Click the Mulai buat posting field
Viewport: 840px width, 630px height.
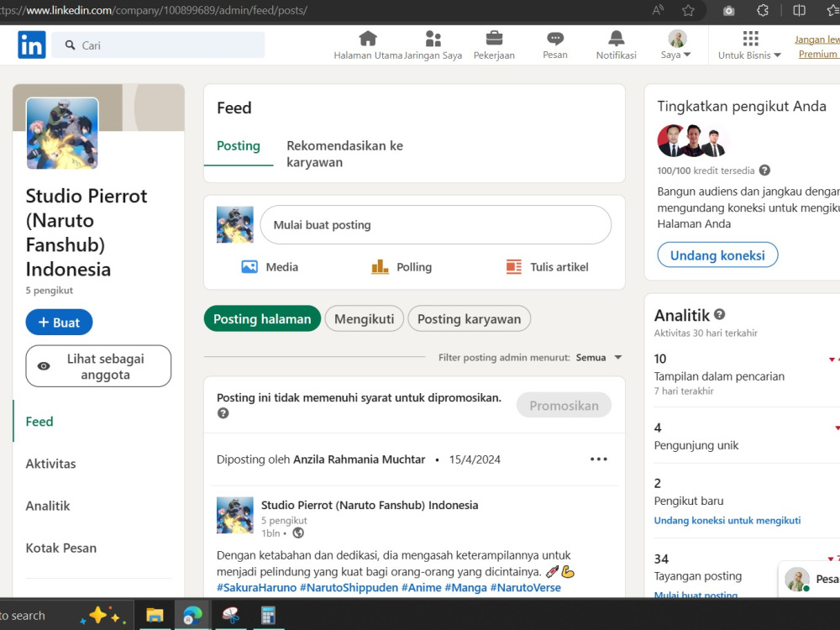pyautogui.click(x=435, y=224)
